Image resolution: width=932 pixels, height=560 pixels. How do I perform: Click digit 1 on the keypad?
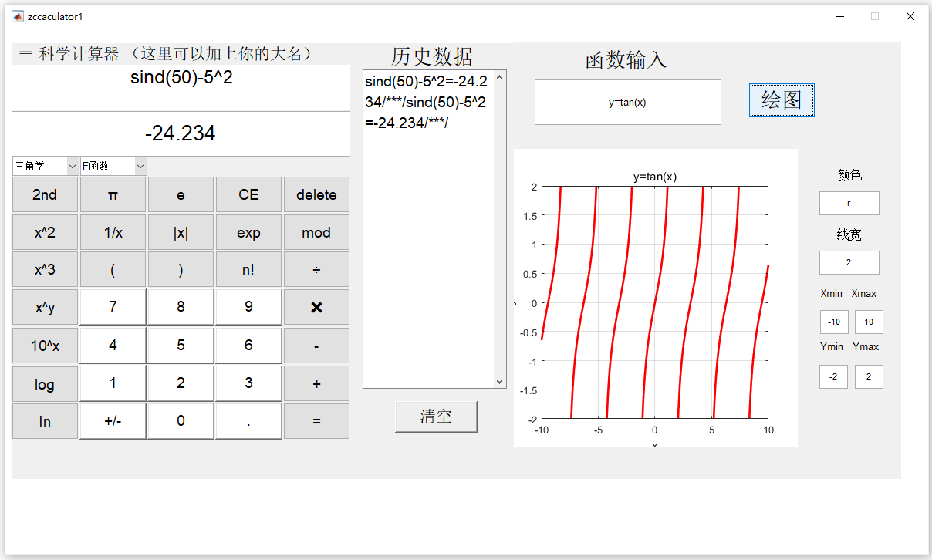click(113, 383)
